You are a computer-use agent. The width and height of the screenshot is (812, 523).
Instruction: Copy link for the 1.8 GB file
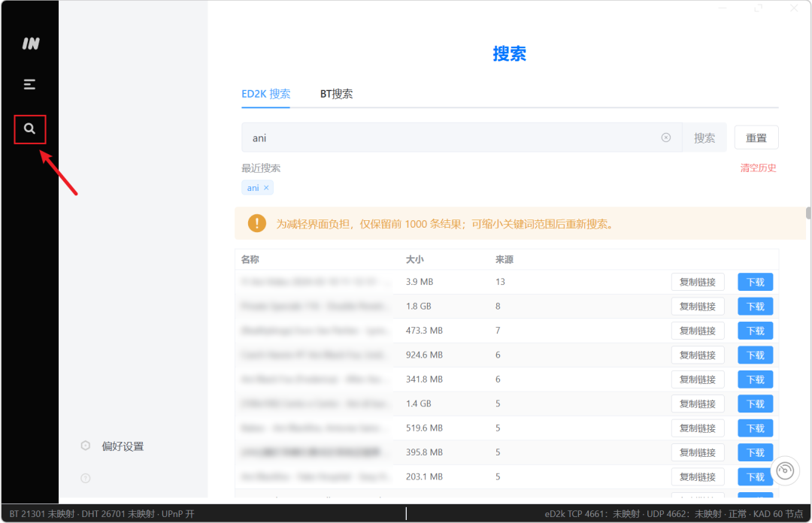(698, 307)
